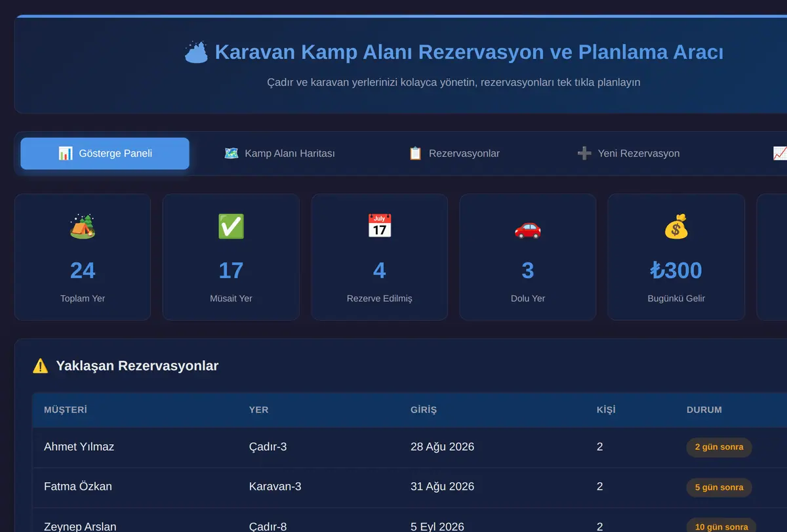Select the Rezerve Edilmiş value 4
Viewport: 787px width, 532px height.
pos(379,270)
